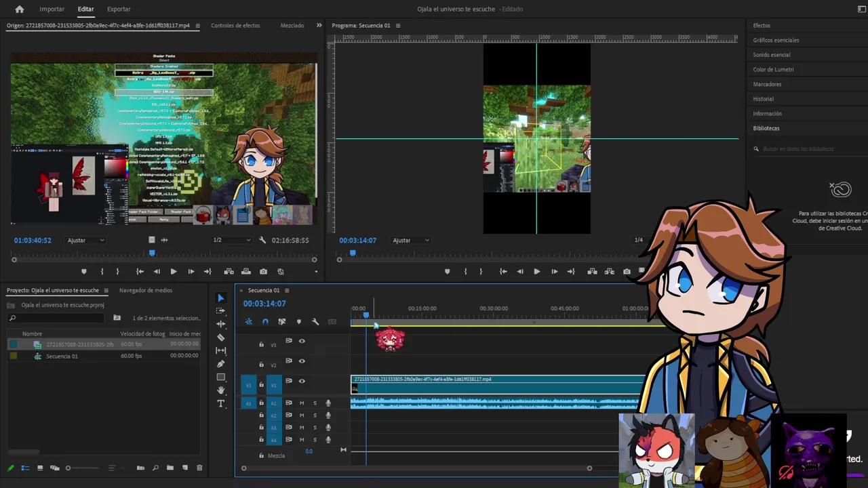Open Program playback resolution dropdown '1/4'
Viewport: 868px width, 488px height.
tap(638, 240)
